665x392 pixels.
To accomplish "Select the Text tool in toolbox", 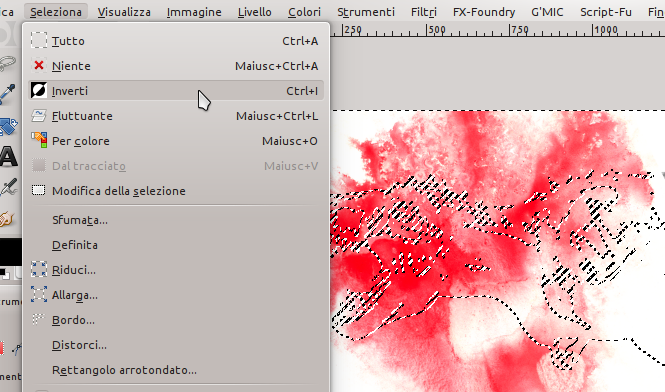I will pyautogui.click(x=8, y=157).
